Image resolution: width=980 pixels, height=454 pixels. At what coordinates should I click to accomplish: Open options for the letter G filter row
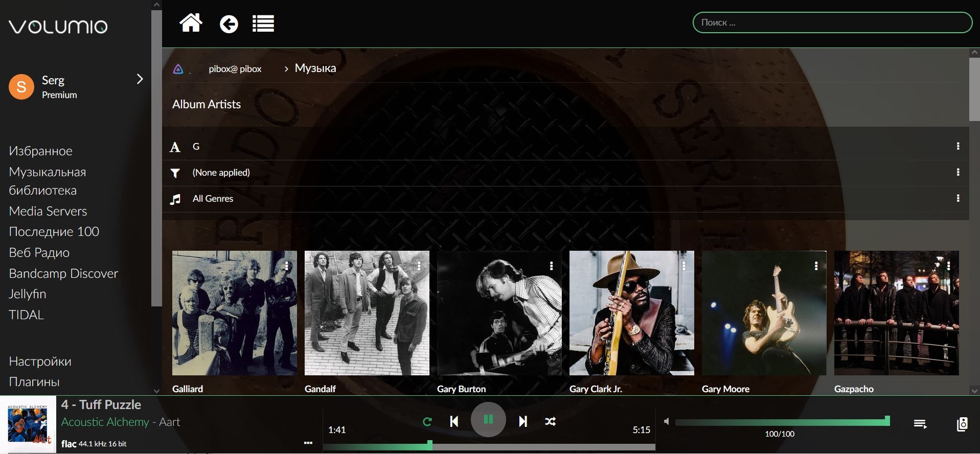pos(958,147)
